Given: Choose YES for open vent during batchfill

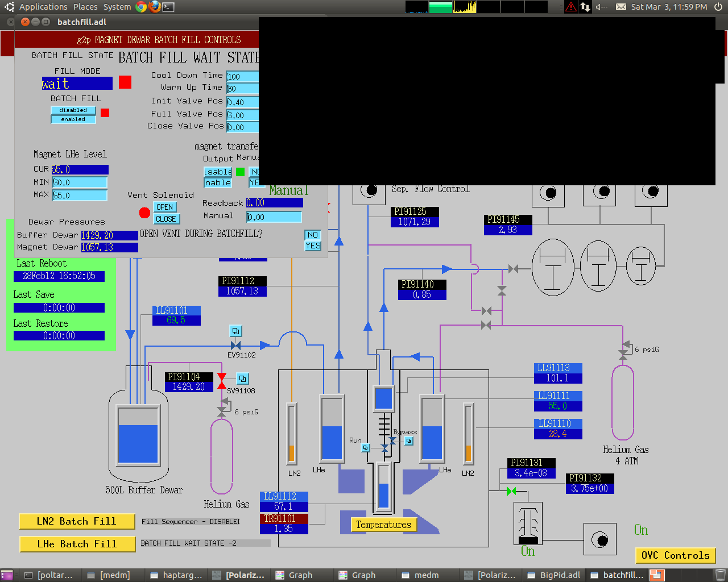Looking at the screenshot, I should 313,246.
